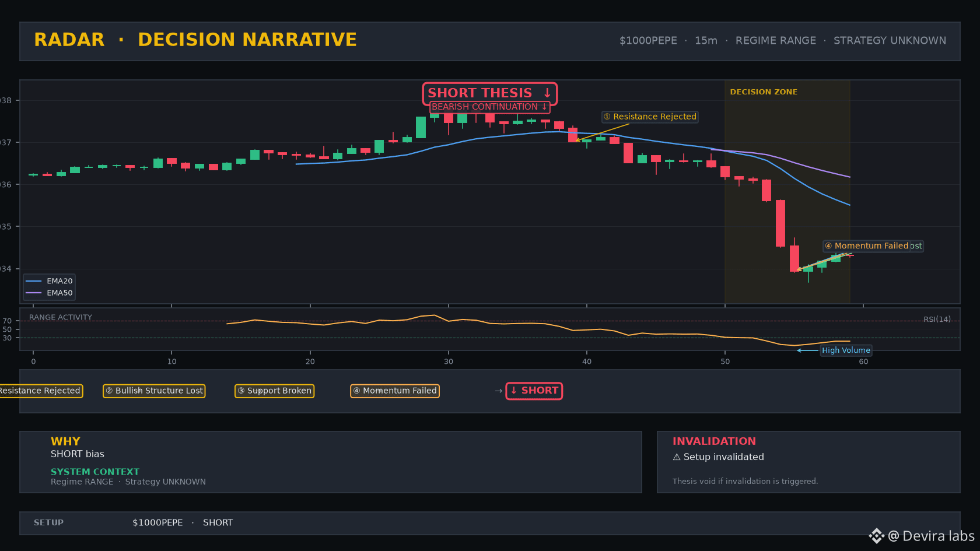Click the Momentum Failed badge in the step row
Viewport: 980px width, 551px height.
pos(395,391)
